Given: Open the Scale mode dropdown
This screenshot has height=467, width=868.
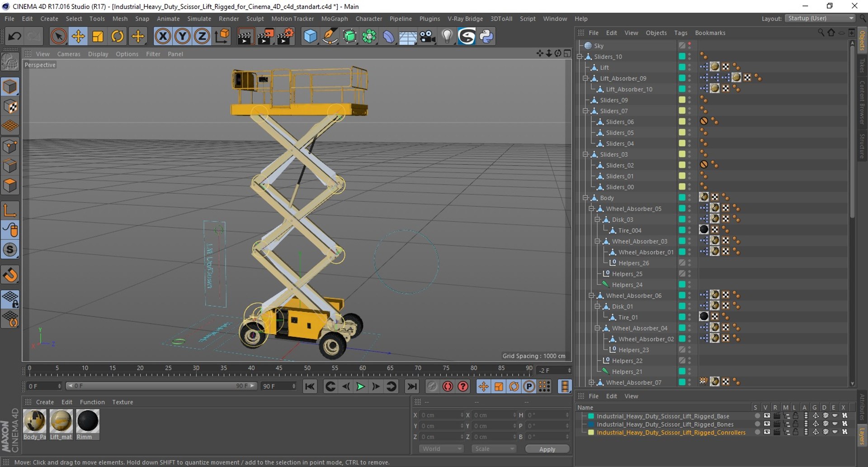Looking at the screenshot, I should point(494,449).
